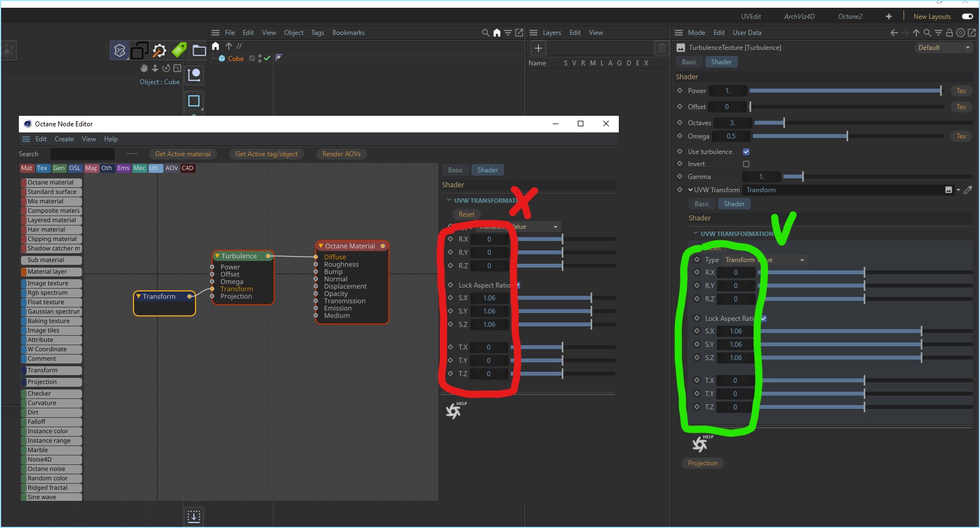Click the folder icon in the mode palette
The width and height of the screenshot is (980, 528).
click(x=199, y=51)
